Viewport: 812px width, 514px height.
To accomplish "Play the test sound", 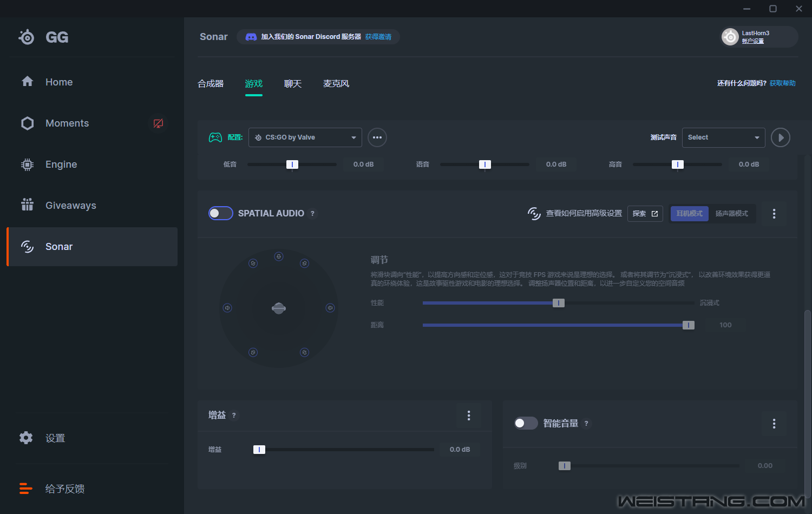I will [x=781, y=137].
